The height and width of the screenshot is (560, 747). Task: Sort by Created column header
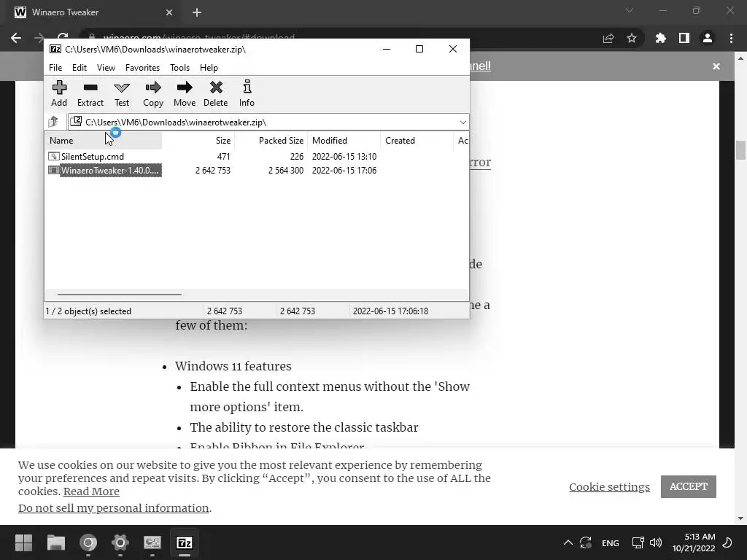pos(417,141)
